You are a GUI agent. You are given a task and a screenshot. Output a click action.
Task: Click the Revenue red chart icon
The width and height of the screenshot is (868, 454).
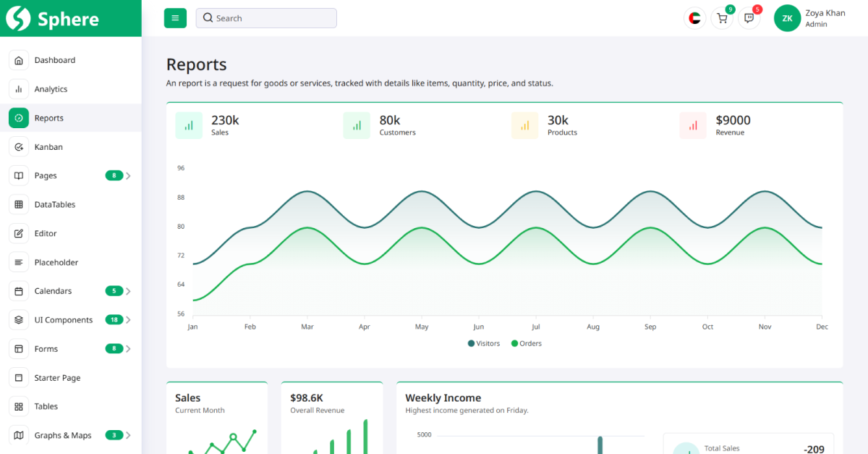pos(693,125)
